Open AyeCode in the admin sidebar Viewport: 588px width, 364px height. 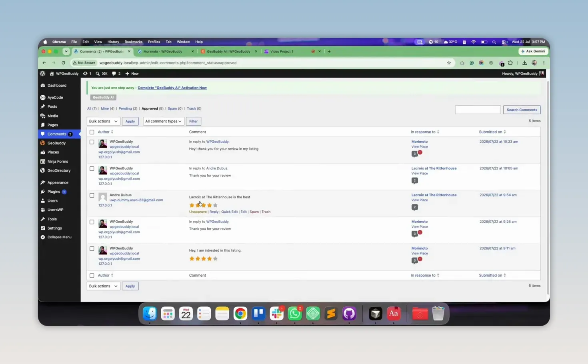point(55,98)
